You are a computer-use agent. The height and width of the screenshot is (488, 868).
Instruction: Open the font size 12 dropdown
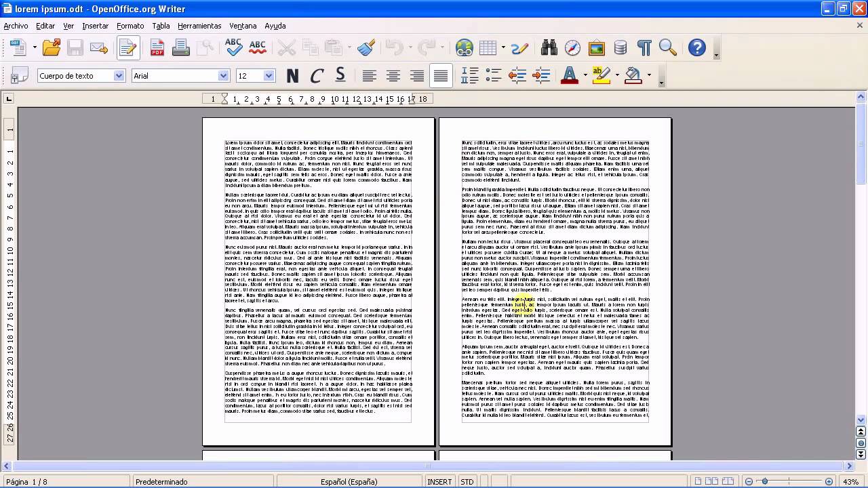[269, 76]
